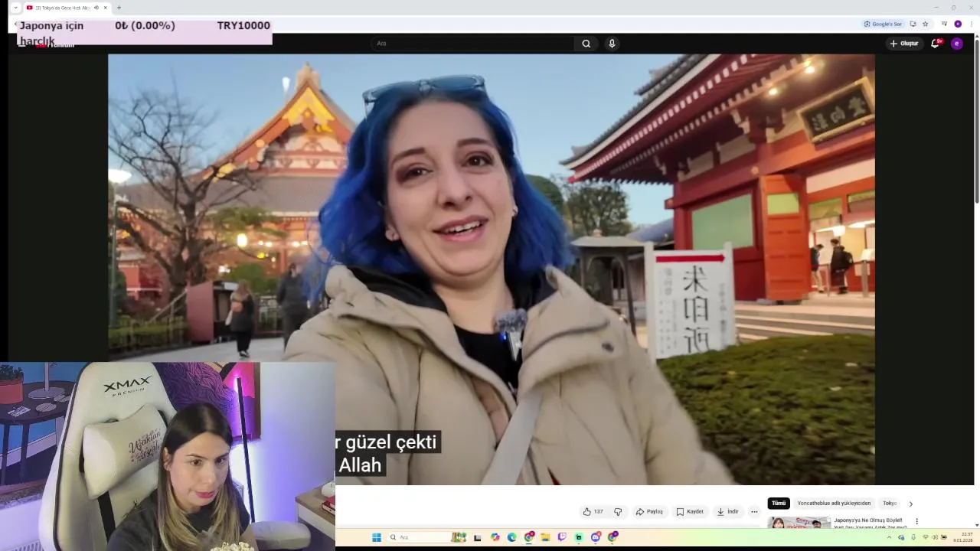Image resolution: width=980 pixels, height=551 pixels.
Task: Select the Yoncatheblue adlı yükleyiciden chip
Action: (x=834, y=504)
